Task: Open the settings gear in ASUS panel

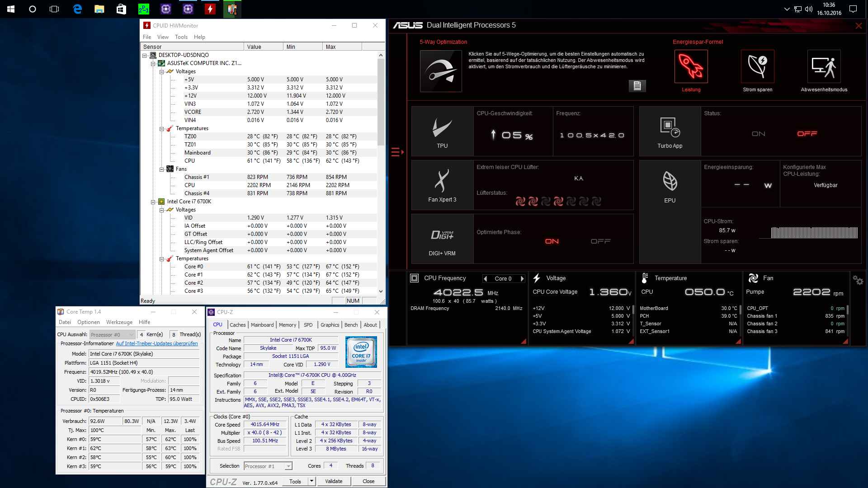Action: tap(858, 281)
